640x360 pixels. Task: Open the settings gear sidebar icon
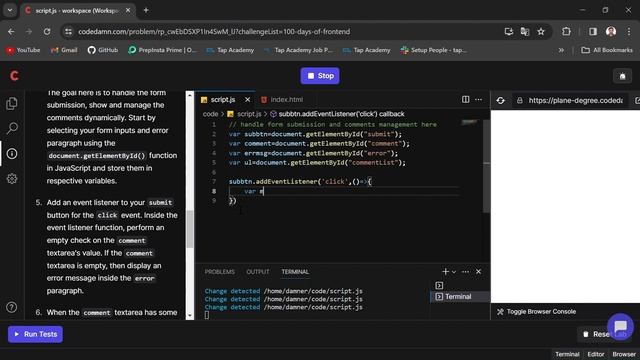[12, 179]
